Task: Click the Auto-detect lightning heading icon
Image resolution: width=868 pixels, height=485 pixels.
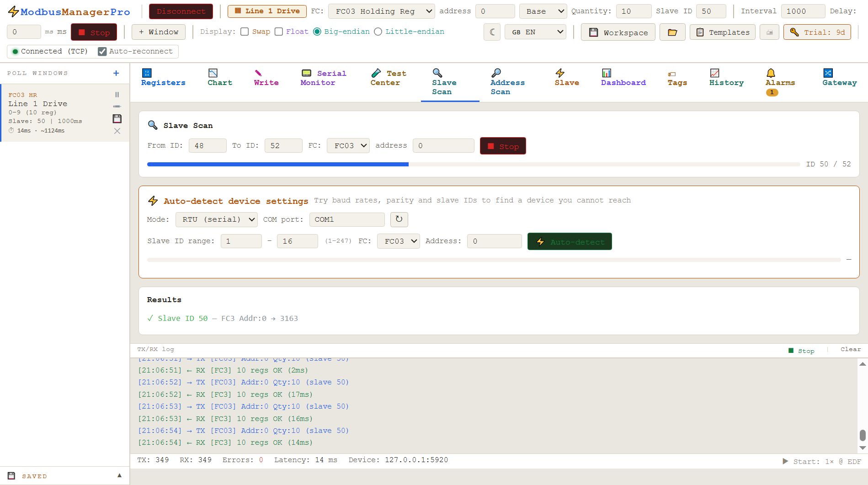Action: point(153,201)
